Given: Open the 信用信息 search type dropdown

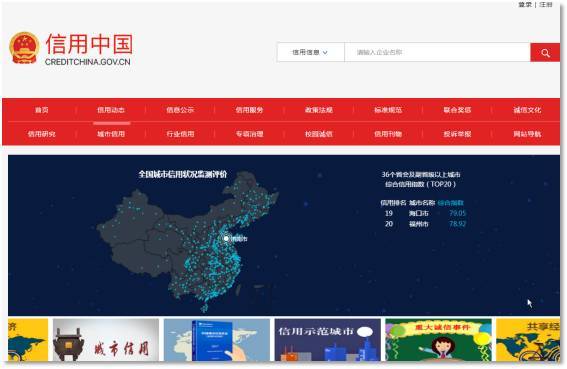Looking at the screenshot, I should click(x=310, y=52).
